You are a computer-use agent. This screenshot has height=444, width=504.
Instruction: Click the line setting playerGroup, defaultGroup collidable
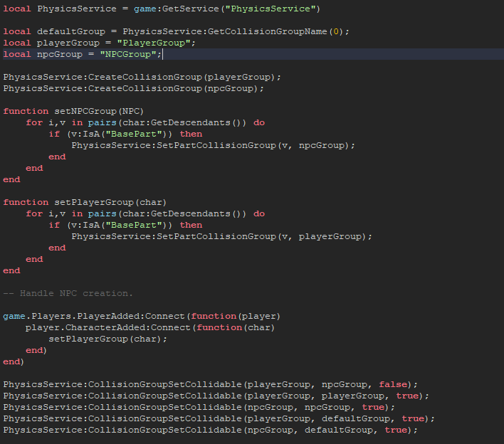[219, 418]
